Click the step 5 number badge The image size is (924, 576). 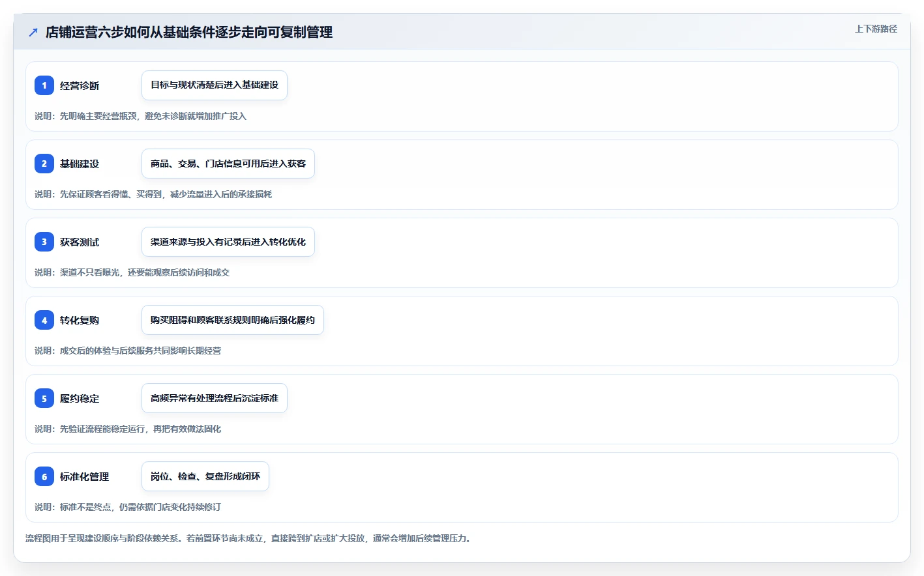point(44,398)
